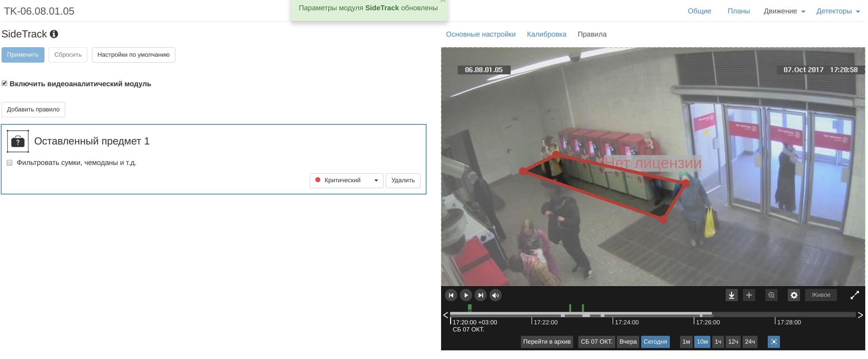This screenshot has width=868, height=359.
Task: Download video with the download icon
Action: point(732,295)
